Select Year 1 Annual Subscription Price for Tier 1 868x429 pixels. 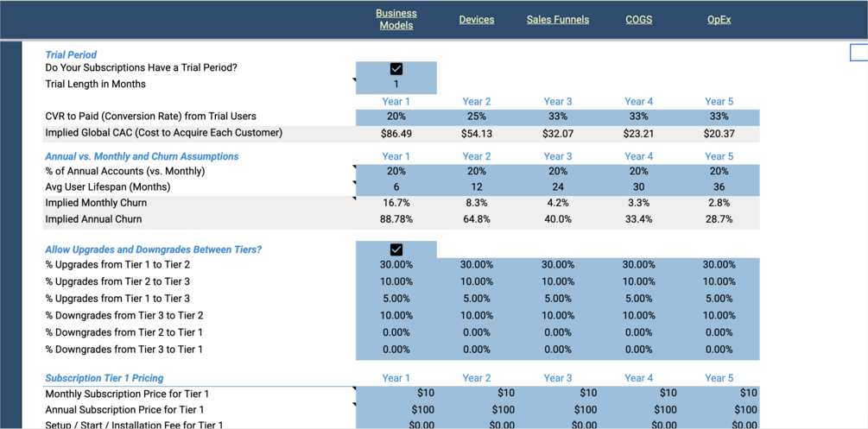pyautogui.click(x=396, y=410)
